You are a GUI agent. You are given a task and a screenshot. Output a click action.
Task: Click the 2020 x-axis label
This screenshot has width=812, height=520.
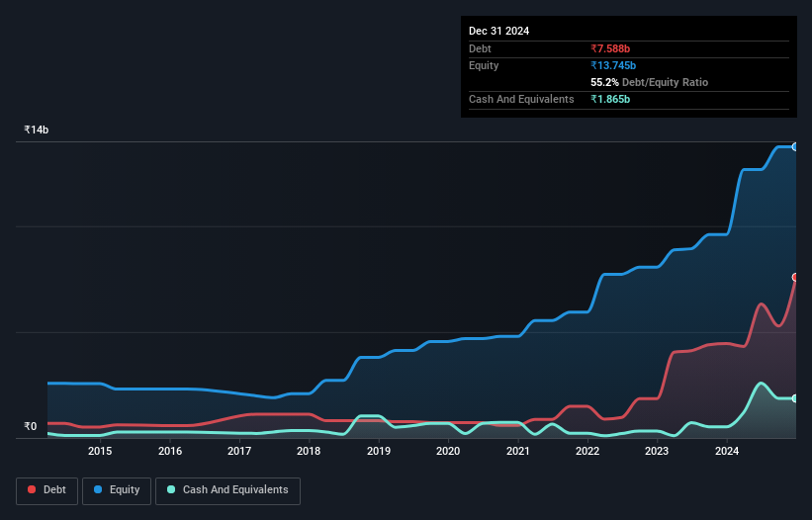pos(448,451)
